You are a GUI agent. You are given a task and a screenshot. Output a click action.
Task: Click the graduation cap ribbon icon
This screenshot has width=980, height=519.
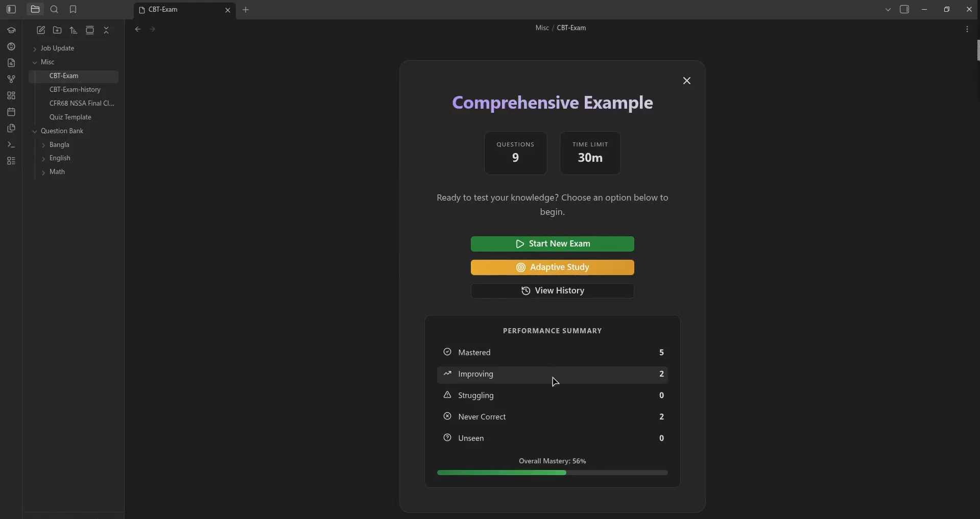(11, 30)
